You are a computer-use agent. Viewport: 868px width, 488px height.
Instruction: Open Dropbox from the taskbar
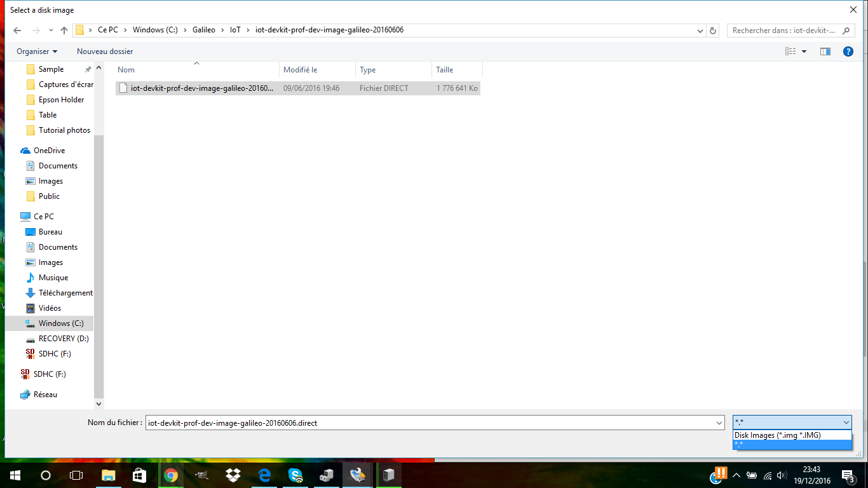point(233,475)
